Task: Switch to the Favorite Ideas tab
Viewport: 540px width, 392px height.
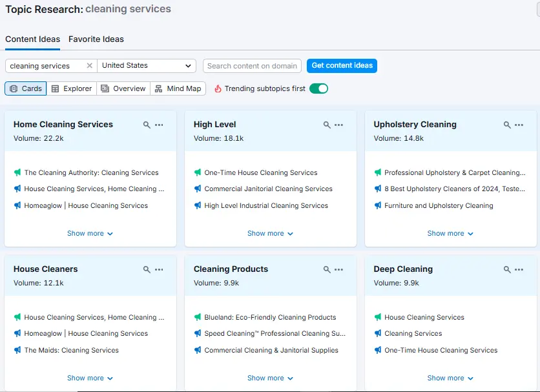Action: (x=96, y=39)
